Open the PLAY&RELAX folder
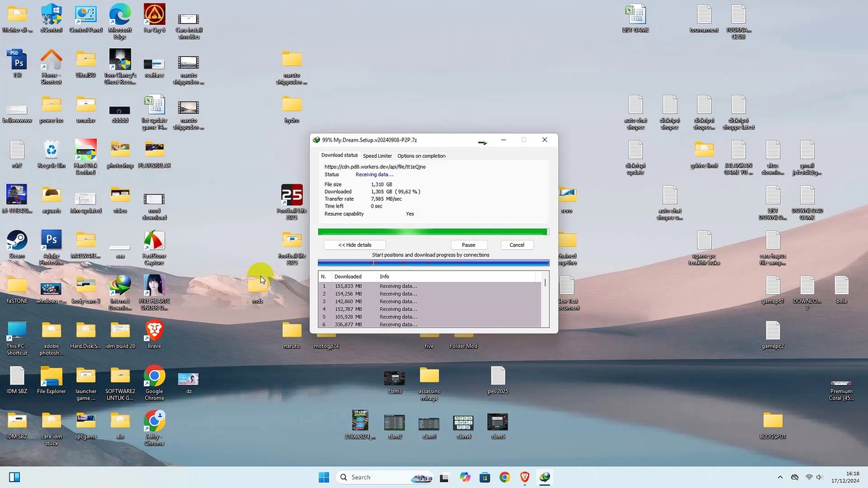Image resolution: width=868 pixels, height=488 pixels. (155, 154)
